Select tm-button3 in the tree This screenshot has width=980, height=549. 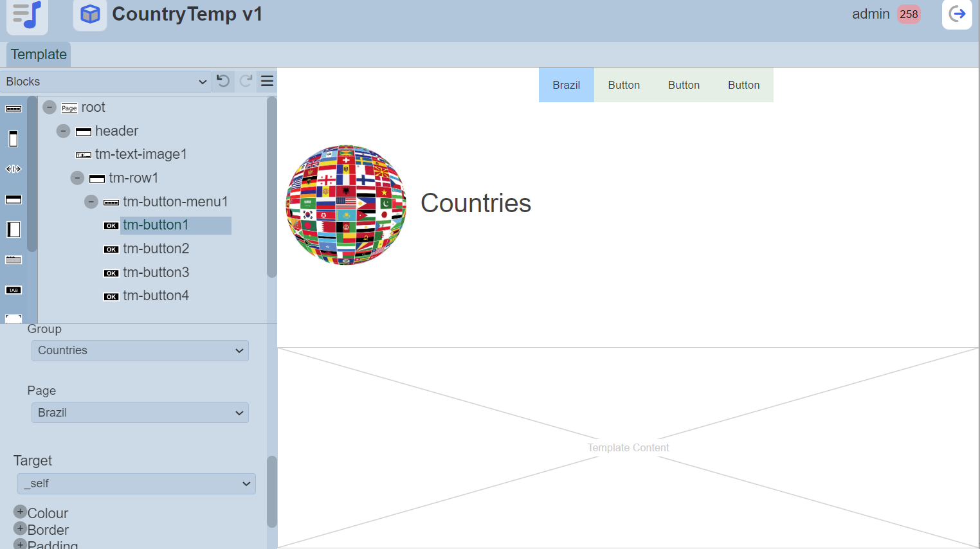(x=156, y=273)
